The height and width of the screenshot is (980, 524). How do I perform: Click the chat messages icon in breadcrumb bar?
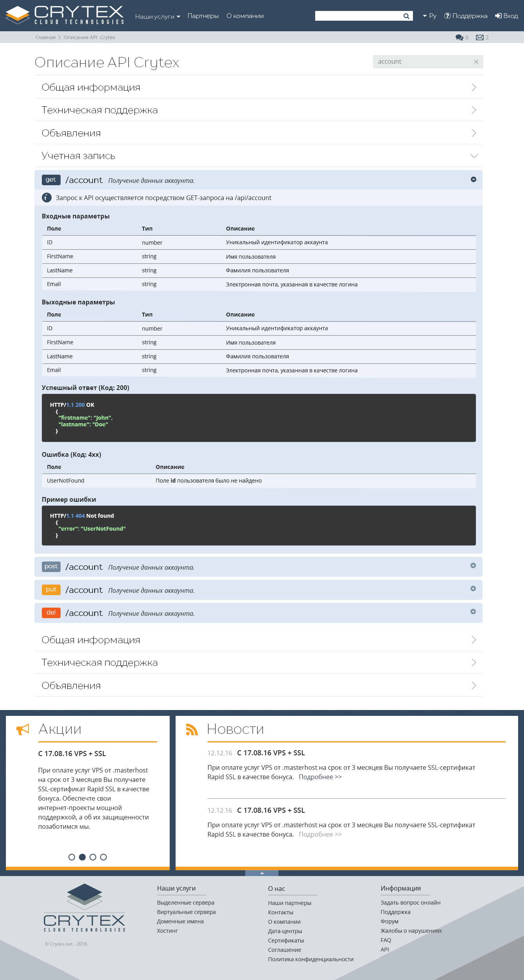pyautogui.click(x=459, y=38)
